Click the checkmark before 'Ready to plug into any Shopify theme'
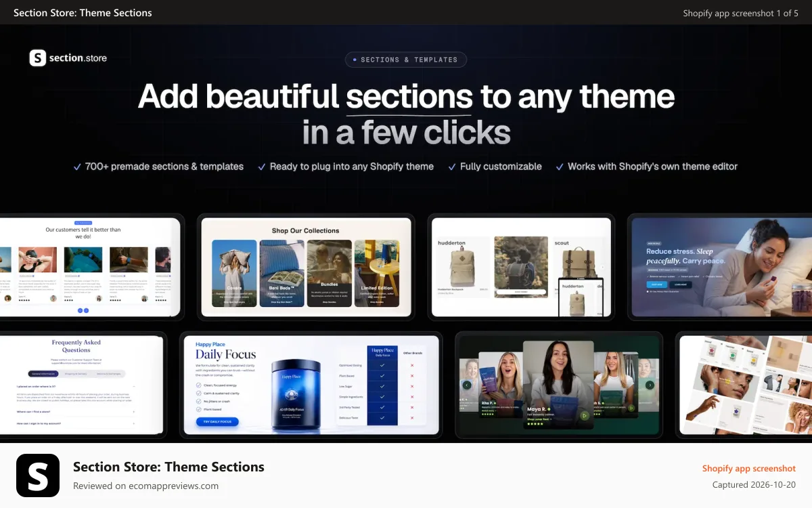812x508 pixels. 261,167
